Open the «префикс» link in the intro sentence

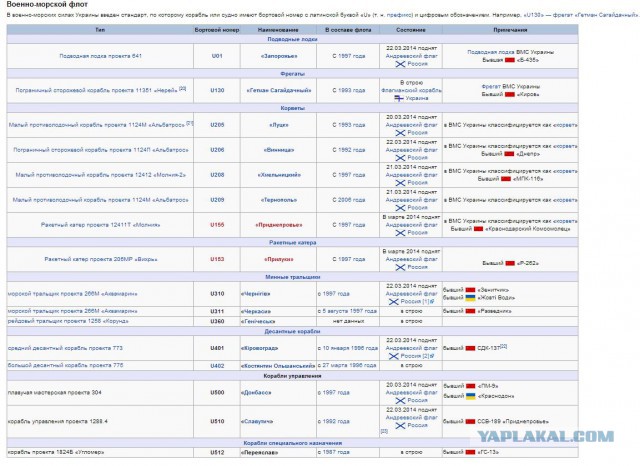pos(399,15)
